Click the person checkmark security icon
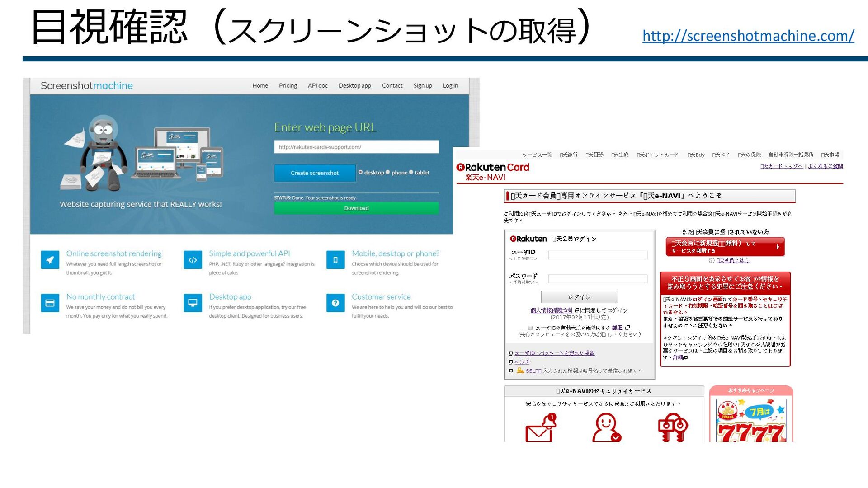 (606, 428)
